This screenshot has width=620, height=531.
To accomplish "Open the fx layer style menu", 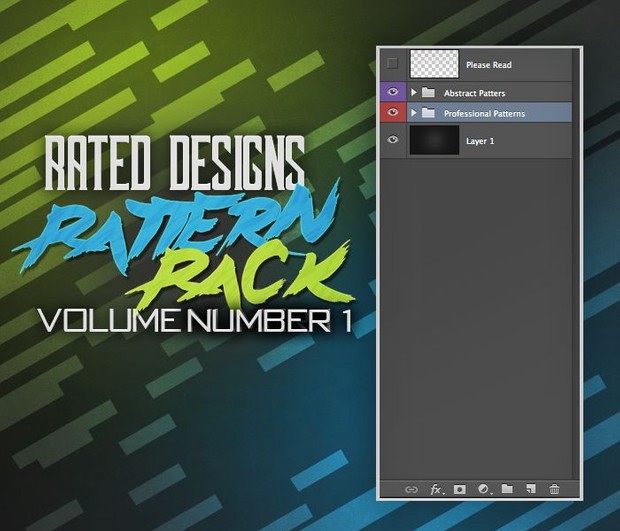I will tap(437, 489).
